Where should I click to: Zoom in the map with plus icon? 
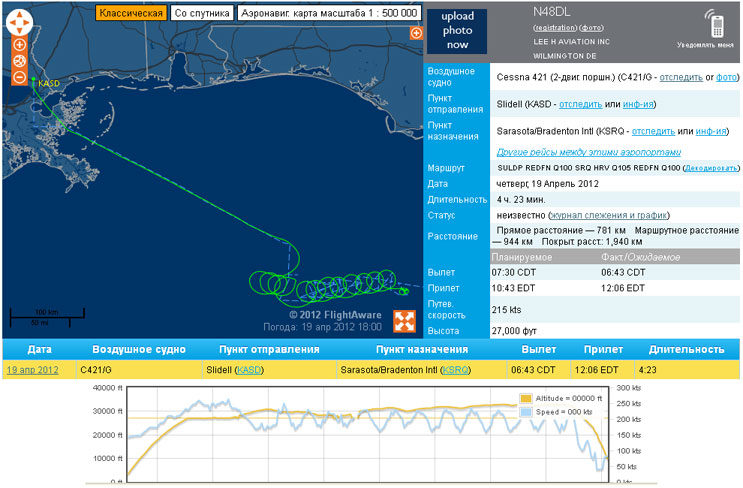click(x=19, y=45)
